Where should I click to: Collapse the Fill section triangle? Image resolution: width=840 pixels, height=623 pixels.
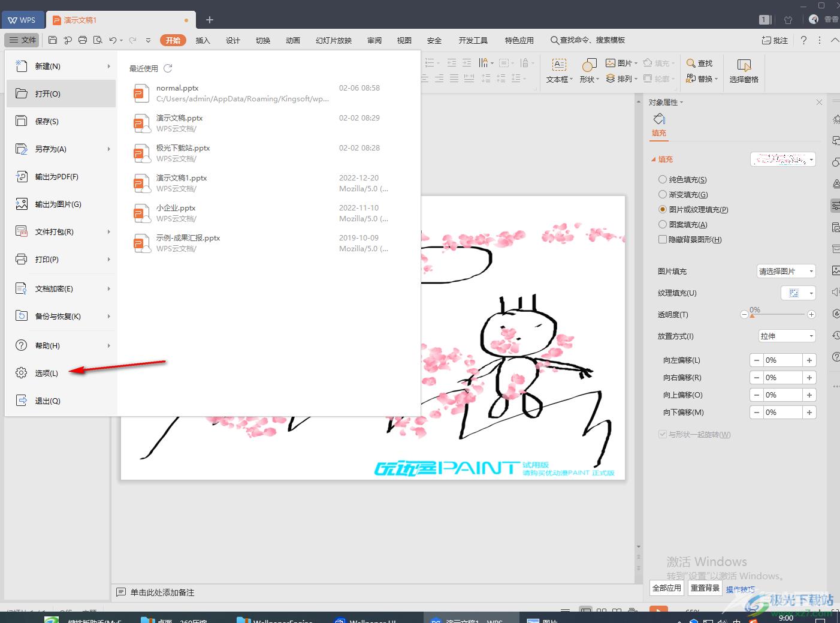(654, 159)
